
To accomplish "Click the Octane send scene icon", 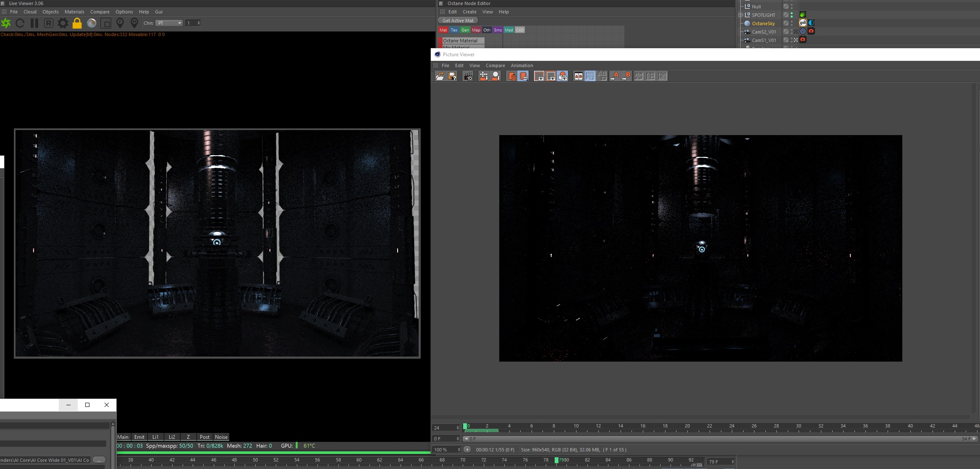I will [6, 23].
